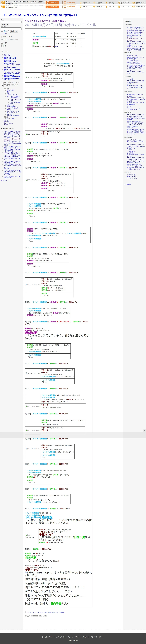Click the Donald-2nd-R author cell
This screenshot has height=644, width=146.
[60, 43]
